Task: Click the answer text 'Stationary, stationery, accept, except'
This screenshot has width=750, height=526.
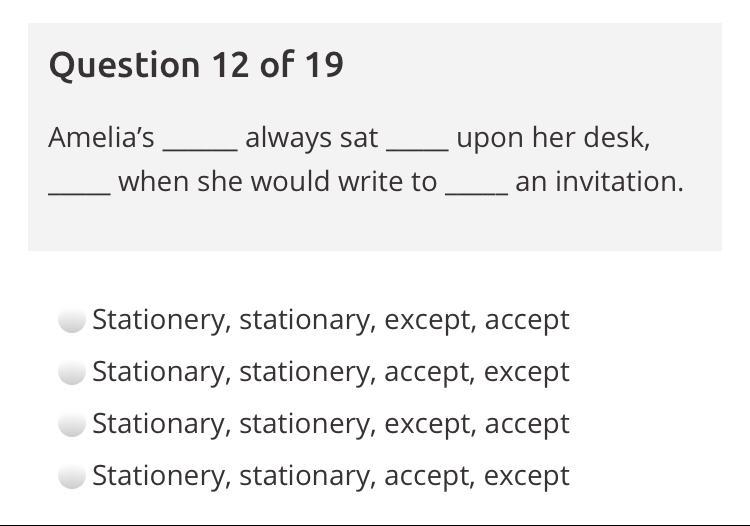Action: (330, 372)
